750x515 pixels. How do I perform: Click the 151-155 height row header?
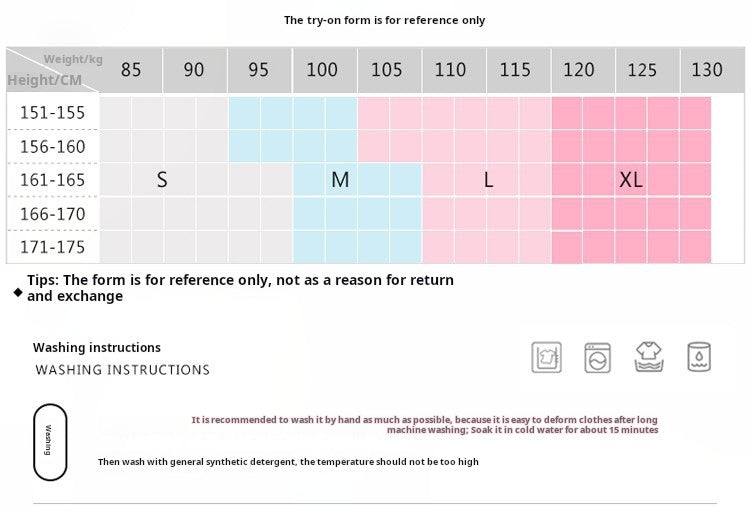pos(53,113)
